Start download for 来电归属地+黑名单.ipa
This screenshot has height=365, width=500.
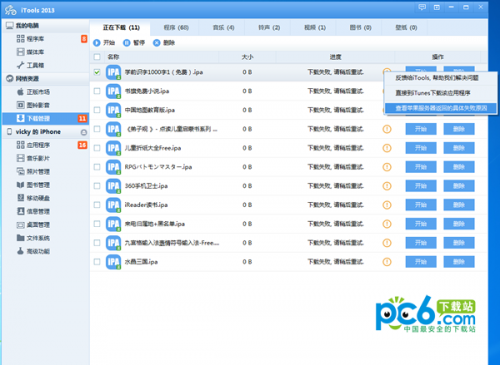click(x=421, y=224)
